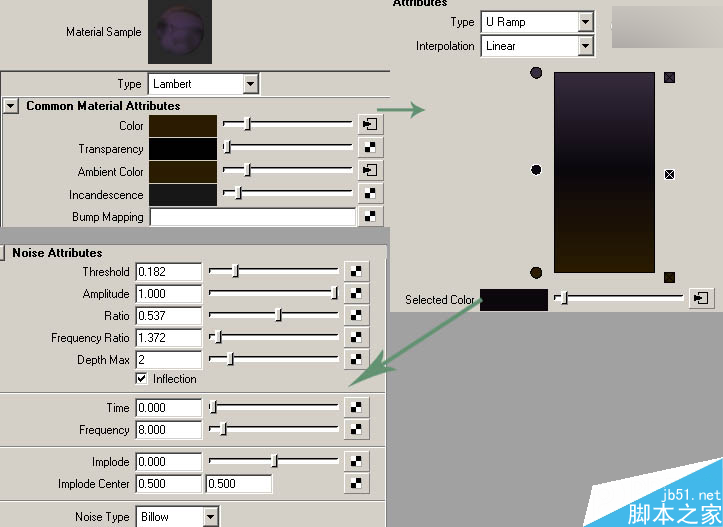
Task: Click the Incandescence checker map button
Action: pos(370,194)
